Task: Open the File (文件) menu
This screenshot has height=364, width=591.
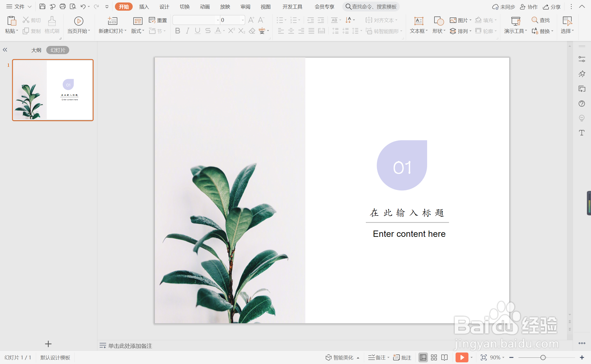Action: pos(19,7)
